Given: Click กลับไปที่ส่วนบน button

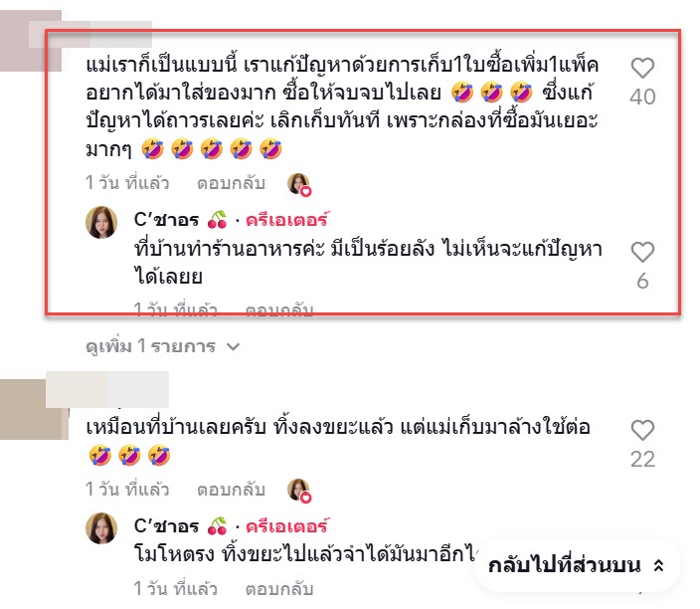Looking at the screenshot, I should click(576, 565).
